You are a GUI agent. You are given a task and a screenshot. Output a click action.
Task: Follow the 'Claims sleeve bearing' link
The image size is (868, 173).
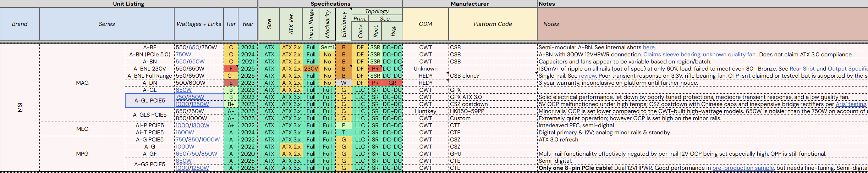pyautogui.click(x=672, y=55)
